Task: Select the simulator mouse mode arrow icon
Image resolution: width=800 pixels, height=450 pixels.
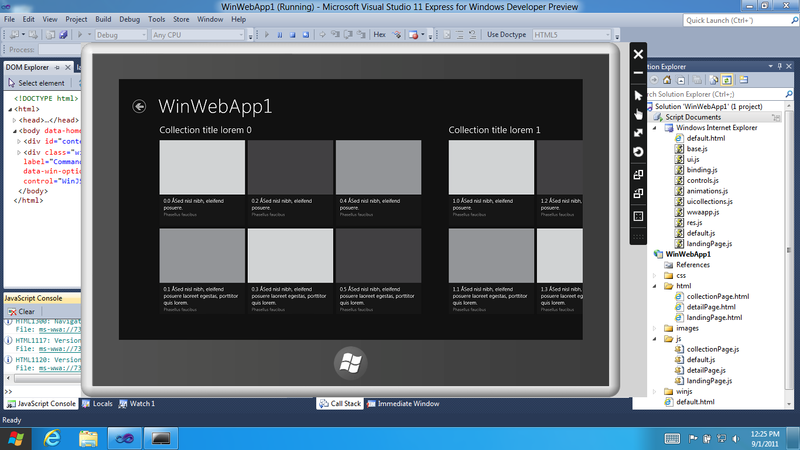Action: pos(638,94)
